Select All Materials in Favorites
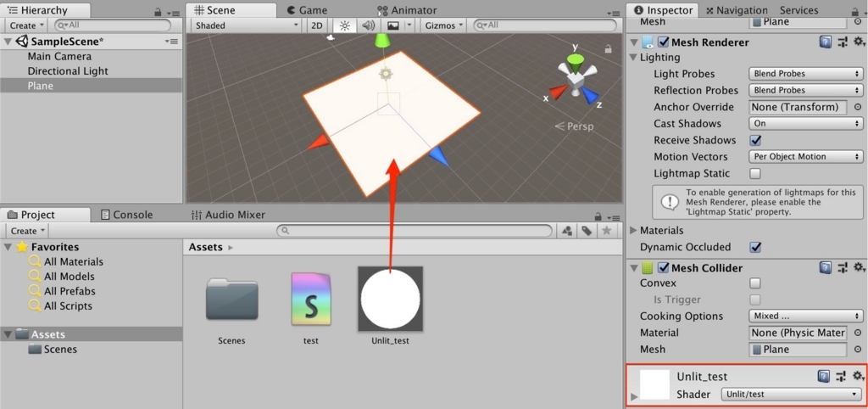The height and width of the screenshot is (409, 868). click(74, 261)
